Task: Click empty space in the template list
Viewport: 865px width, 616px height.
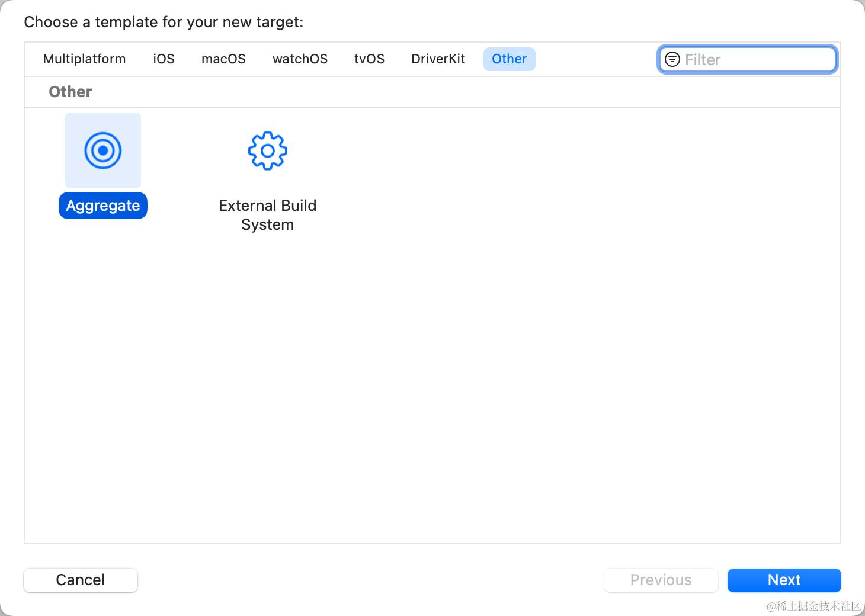Action: point(474,355)
